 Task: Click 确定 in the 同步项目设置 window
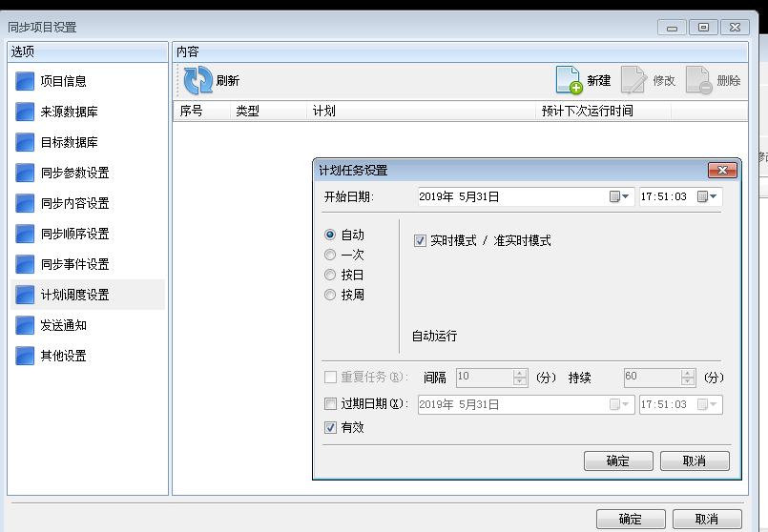(631, 519)
